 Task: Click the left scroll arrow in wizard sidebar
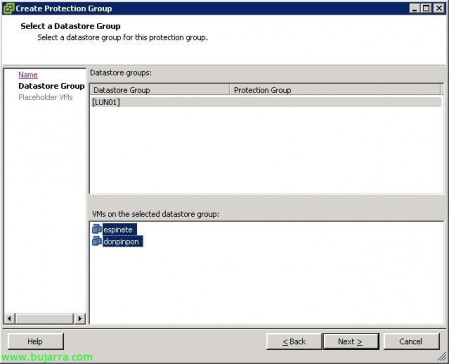point(10,318)
